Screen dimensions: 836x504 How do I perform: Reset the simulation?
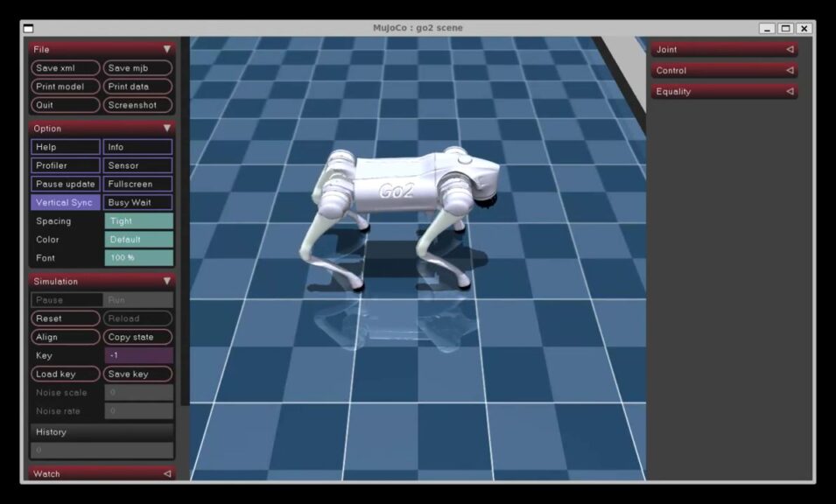[x=66, y=318]
